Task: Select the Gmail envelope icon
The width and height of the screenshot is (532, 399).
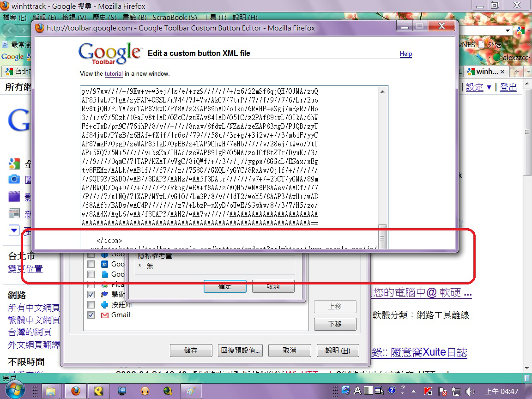Action: (104, 315)
